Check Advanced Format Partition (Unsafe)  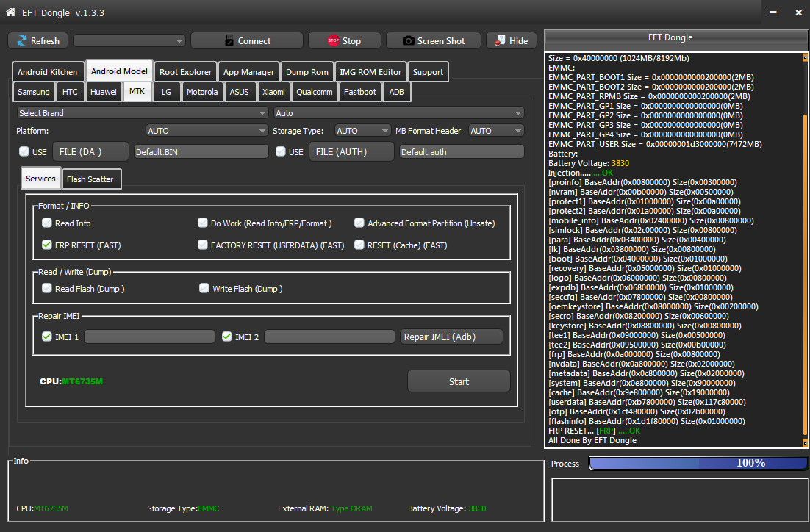[x=359, y=223]
